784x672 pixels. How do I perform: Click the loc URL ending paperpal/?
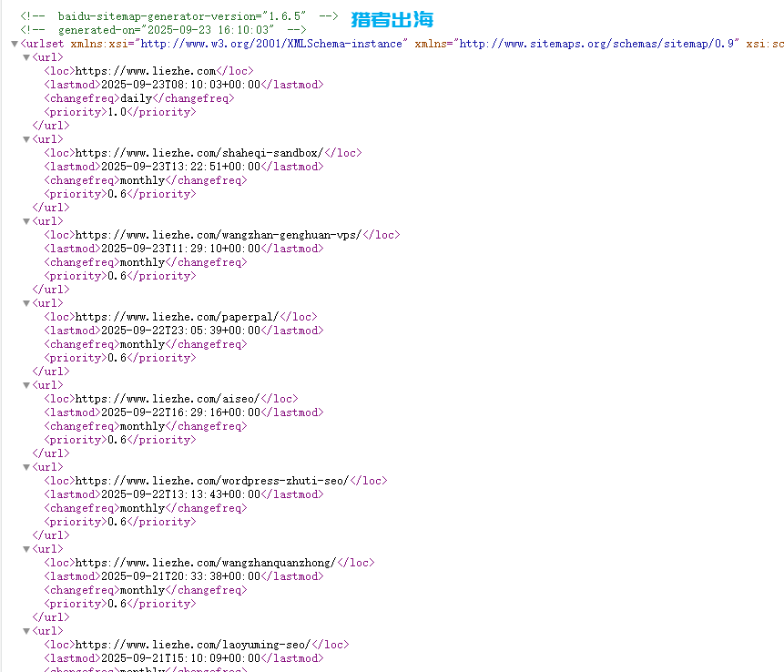(177, 317)
